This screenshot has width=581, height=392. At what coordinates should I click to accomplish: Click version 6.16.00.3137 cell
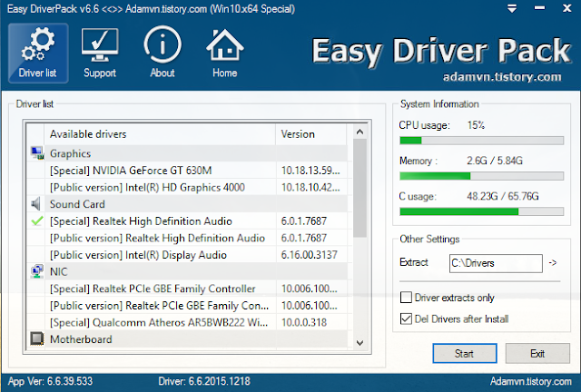[310, 255]
